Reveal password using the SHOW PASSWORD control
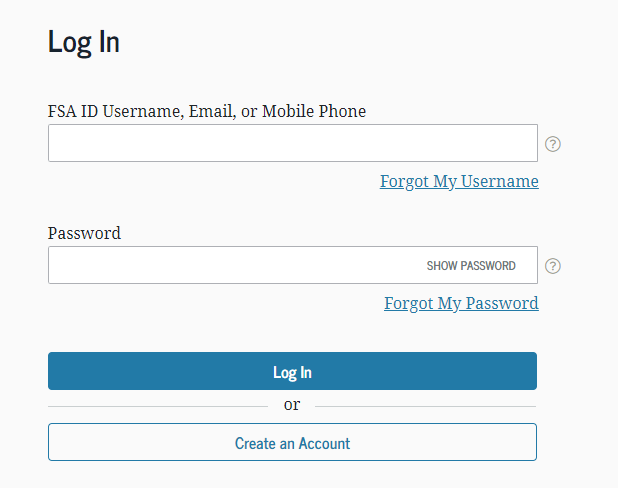 pos(471,266)
